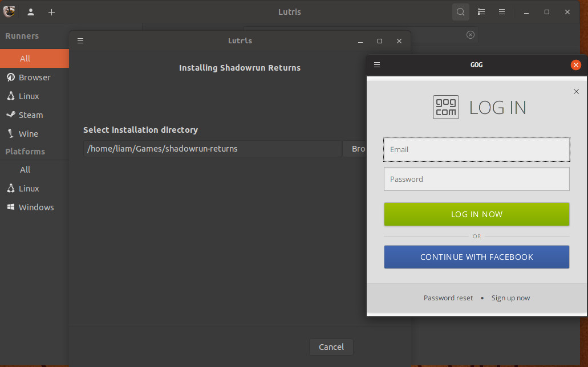This screenshot has width=588, height=367.
Task: Minimize the main Lutris window
Action: pos(526,12)
